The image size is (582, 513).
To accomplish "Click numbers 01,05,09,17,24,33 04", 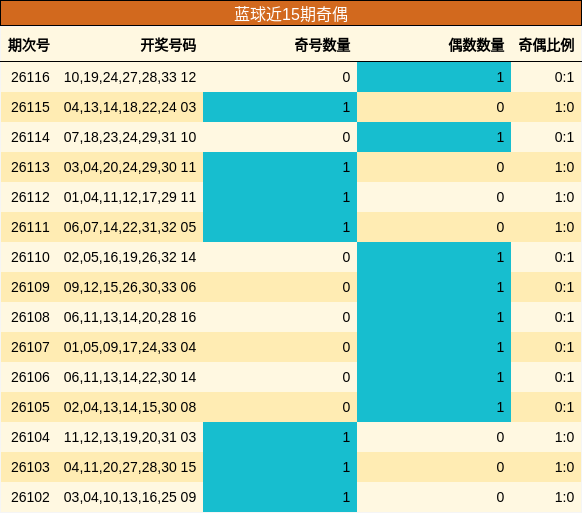I will 130,347.
